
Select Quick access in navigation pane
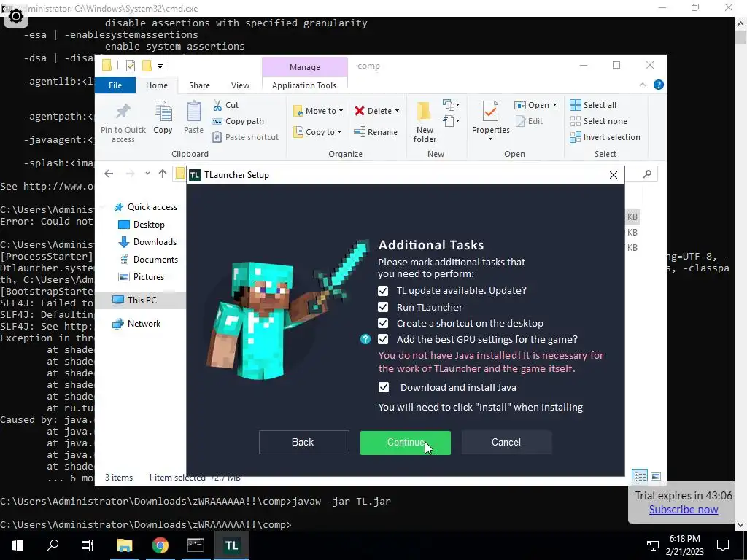point(146,207)
